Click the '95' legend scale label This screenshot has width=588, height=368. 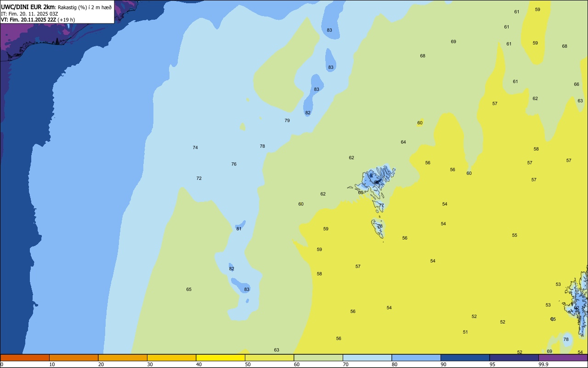click(x=492, y=364)
